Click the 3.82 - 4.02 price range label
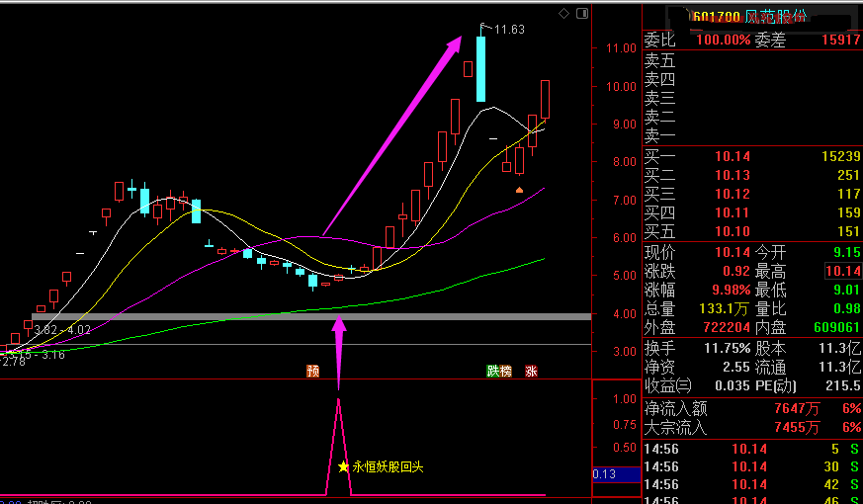The width and height of the screenshot is (863, 504). tap(62, 330)
